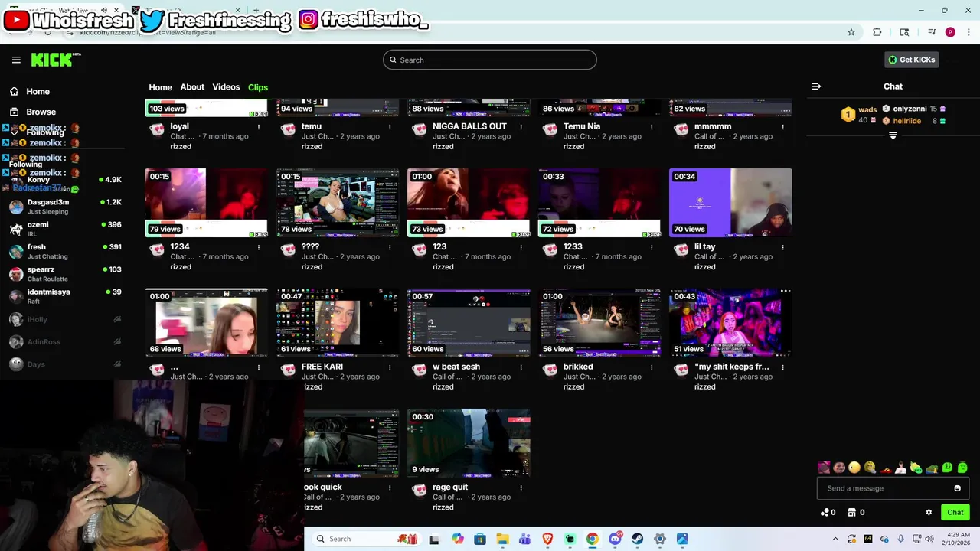Open options menu for the 'rage quit' clip
This screenshot has width=980, height=551.
(x=521, y=487)
